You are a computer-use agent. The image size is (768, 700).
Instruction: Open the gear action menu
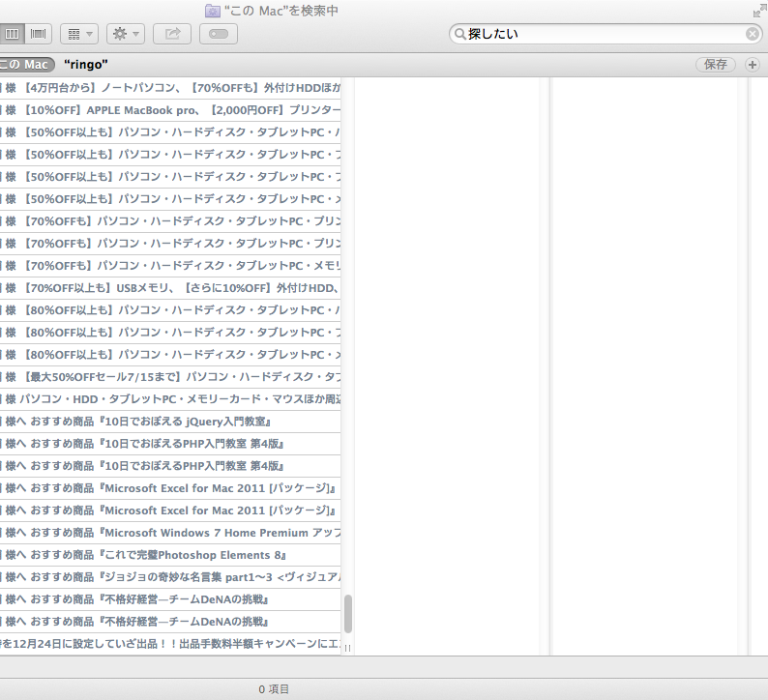pos(126,34)
